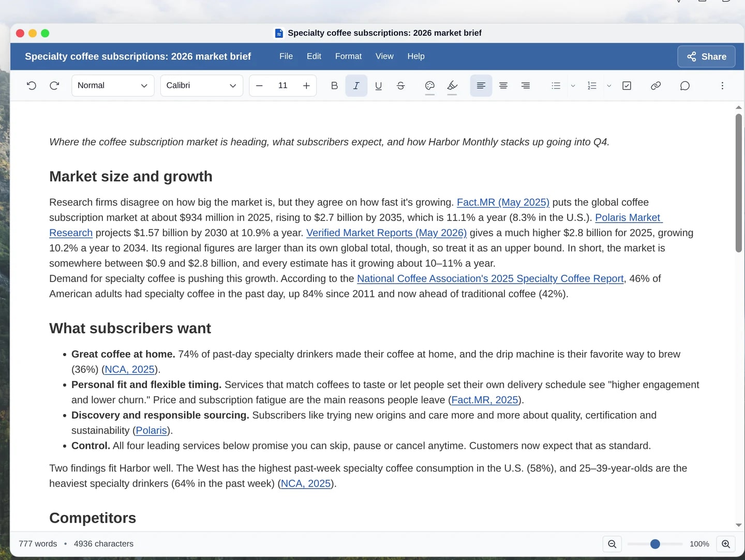Open the Fact.MR (May 2025) link
This screenshot has height=560, width=745.
point(503,202)
